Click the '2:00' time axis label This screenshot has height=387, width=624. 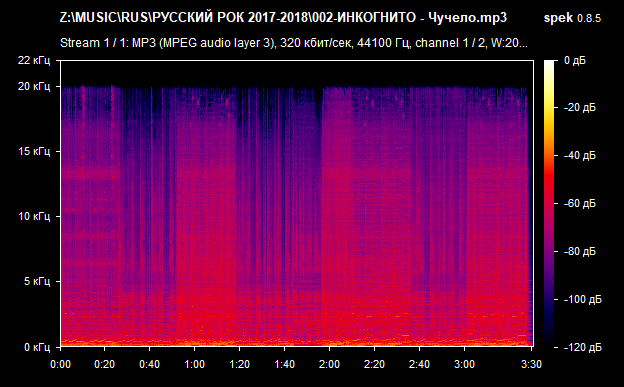330,364
